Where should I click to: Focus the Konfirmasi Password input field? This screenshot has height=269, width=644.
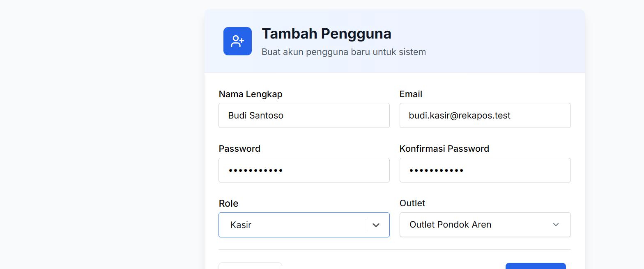coord(485,170)
